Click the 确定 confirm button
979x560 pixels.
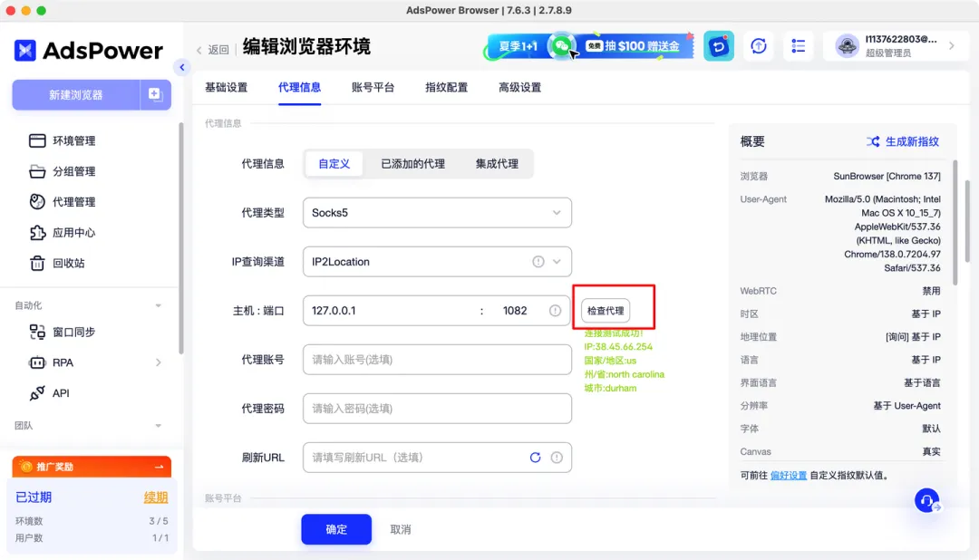336,529
